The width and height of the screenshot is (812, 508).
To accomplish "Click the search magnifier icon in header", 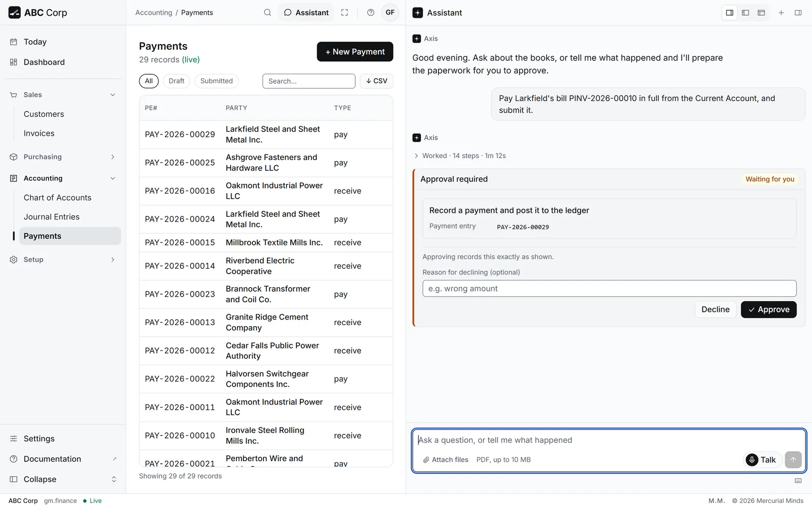I will pyautogui.click(x=267, y=13).
